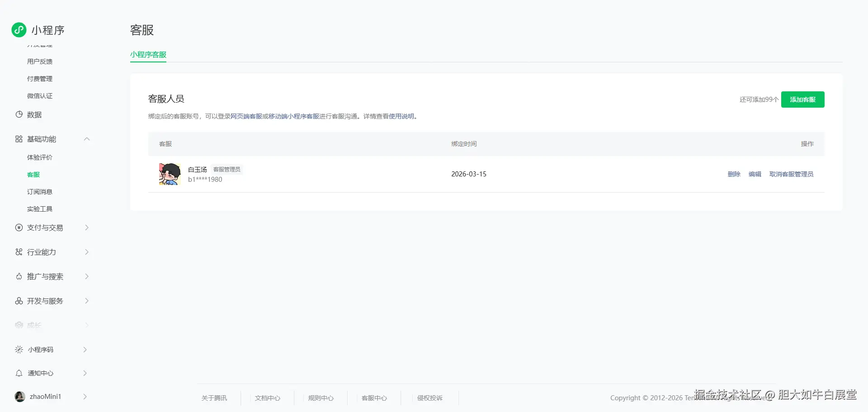Open the 付费管理 menu item
Screen dimensions: 868x412
click(x=40, y=79)
